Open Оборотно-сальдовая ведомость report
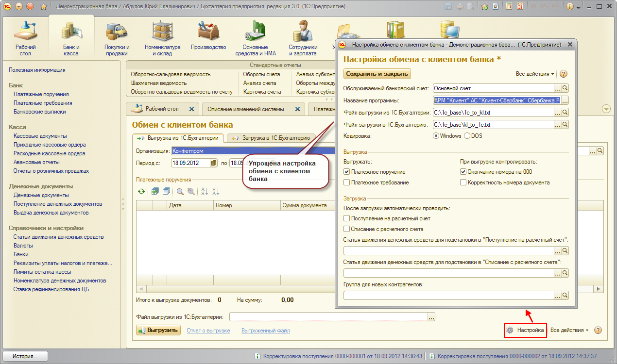617x364 pixels. [171, 74]
